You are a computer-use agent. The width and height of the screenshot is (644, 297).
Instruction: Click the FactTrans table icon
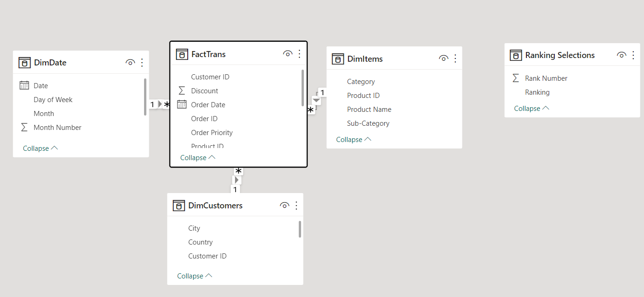pyautogui.click(x=182, y=54)
